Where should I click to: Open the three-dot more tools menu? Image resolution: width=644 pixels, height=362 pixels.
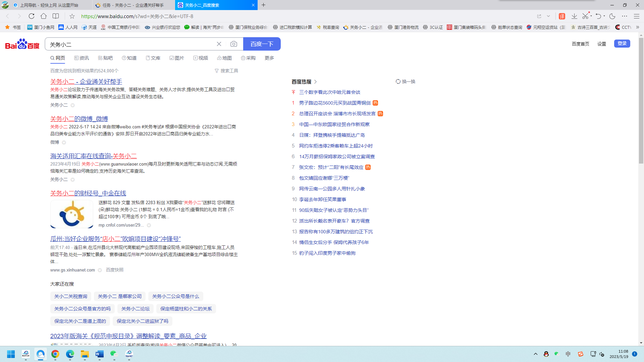coord(624,16)
